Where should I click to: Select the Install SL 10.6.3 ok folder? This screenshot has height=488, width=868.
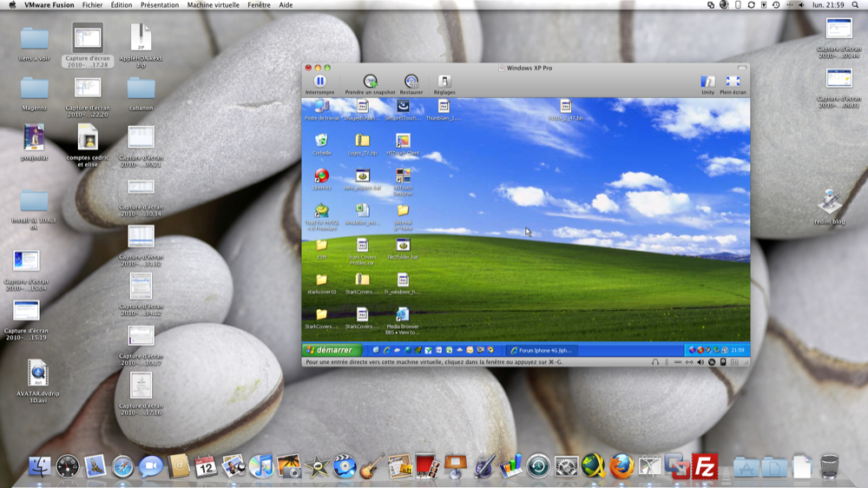35,201
